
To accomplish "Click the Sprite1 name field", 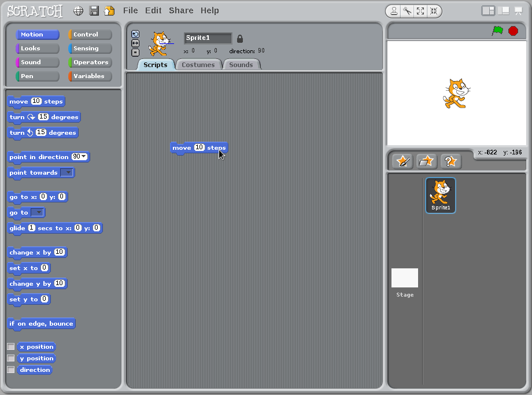I will click(x=208, y=38).
